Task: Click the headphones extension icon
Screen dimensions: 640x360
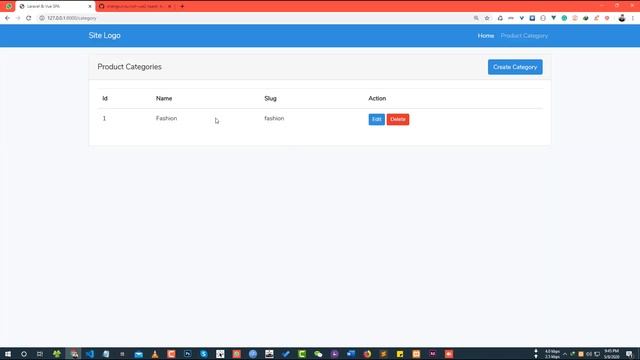Action: [500, 18]
